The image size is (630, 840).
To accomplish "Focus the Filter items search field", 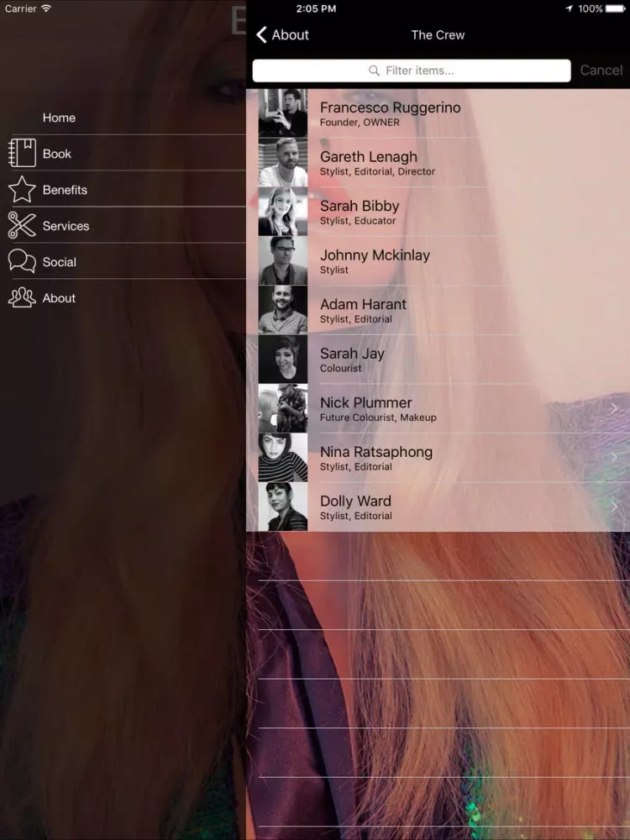I will tap(412, 71).
